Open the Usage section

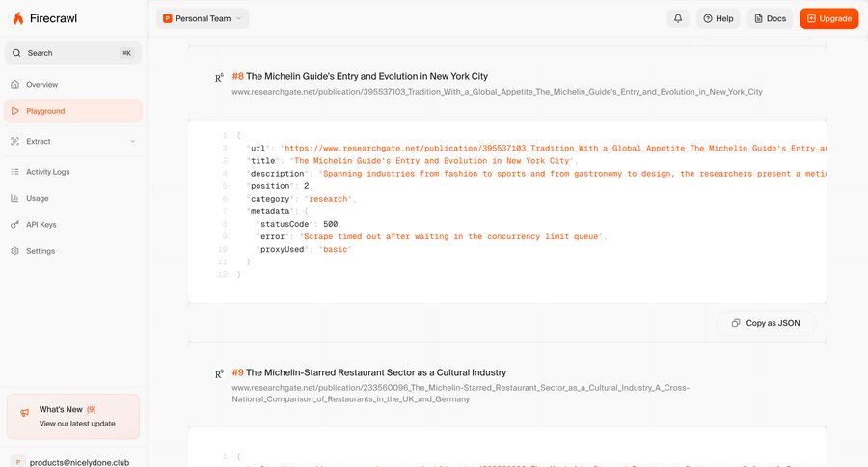[37, 198]
